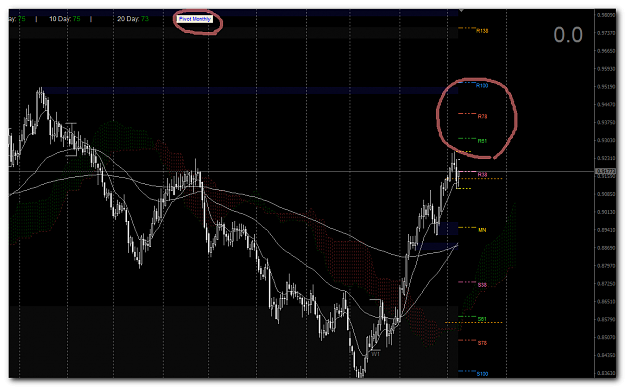This screenshot has height=387, width=625.
Task: Select the 10 Day: 75 readout
Action: point(65,19)
